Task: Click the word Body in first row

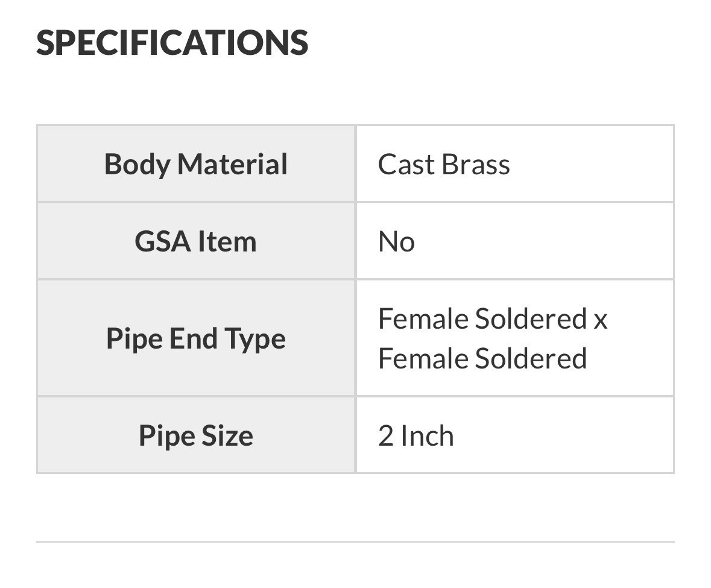Action: 137,164
